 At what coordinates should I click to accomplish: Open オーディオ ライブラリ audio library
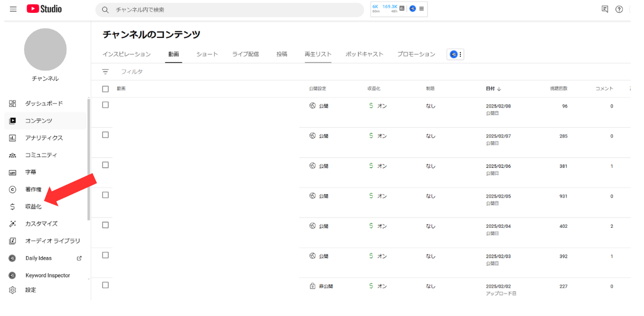[x=52, y=241]
